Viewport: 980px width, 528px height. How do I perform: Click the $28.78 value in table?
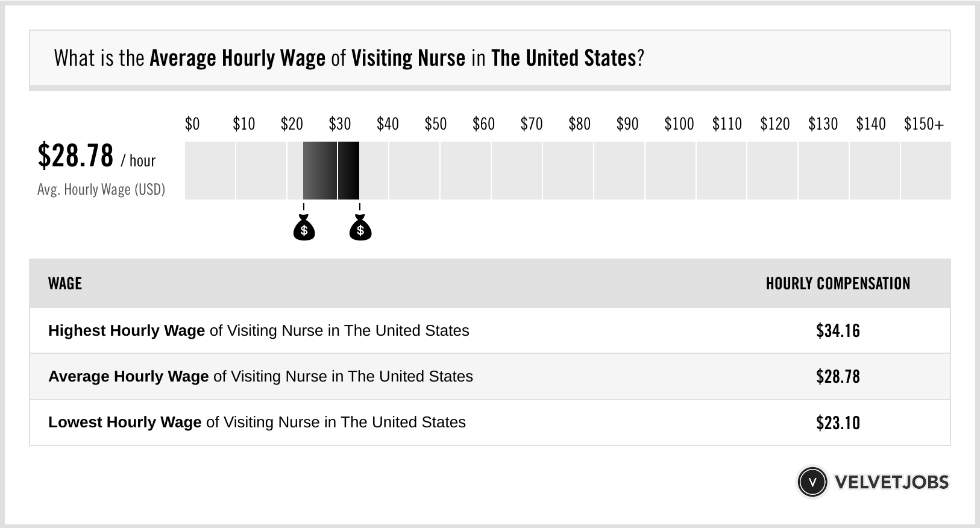(x=838, y=377)
